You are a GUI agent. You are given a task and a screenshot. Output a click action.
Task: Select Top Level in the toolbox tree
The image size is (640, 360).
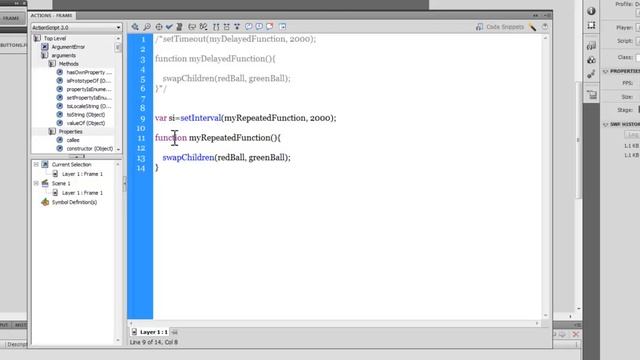pyautogui.click(x=55, y=38)
